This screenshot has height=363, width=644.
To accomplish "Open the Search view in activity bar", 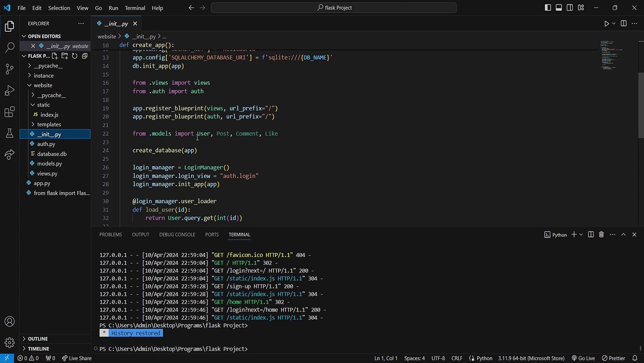I will 10,48.
